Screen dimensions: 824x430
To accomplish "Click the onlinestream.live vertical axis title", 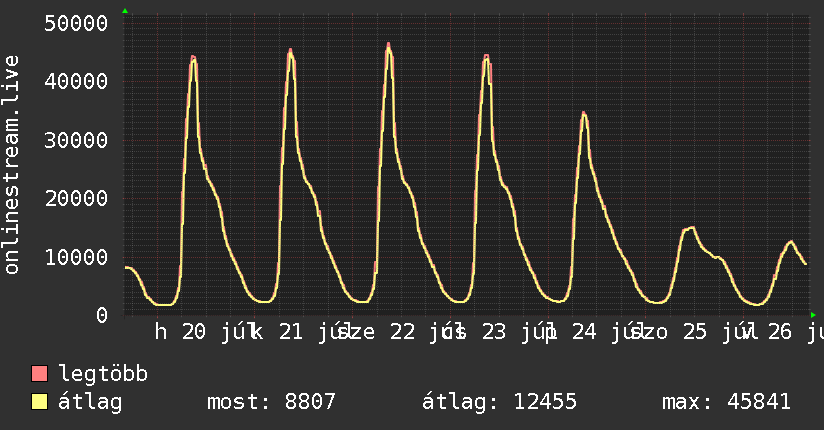I will (12, 165).
